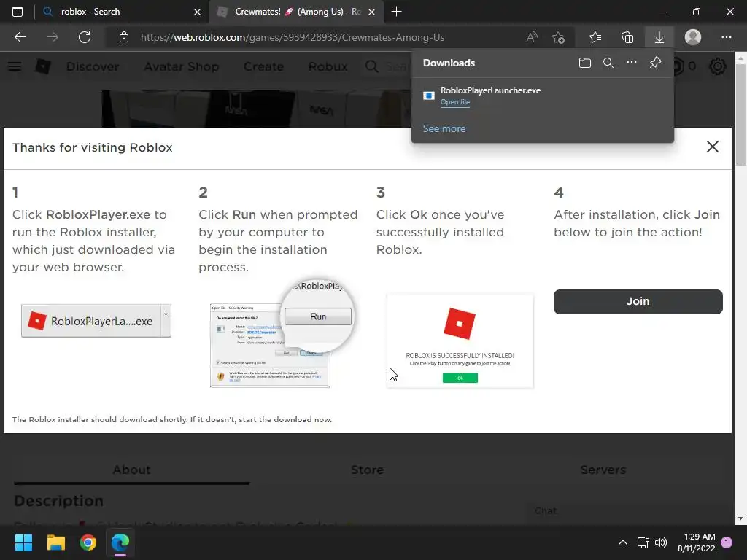
Task: Click the RobloxPlayerLa....exe download illustration
Action: pyautogui.click(x=96, y=321)
